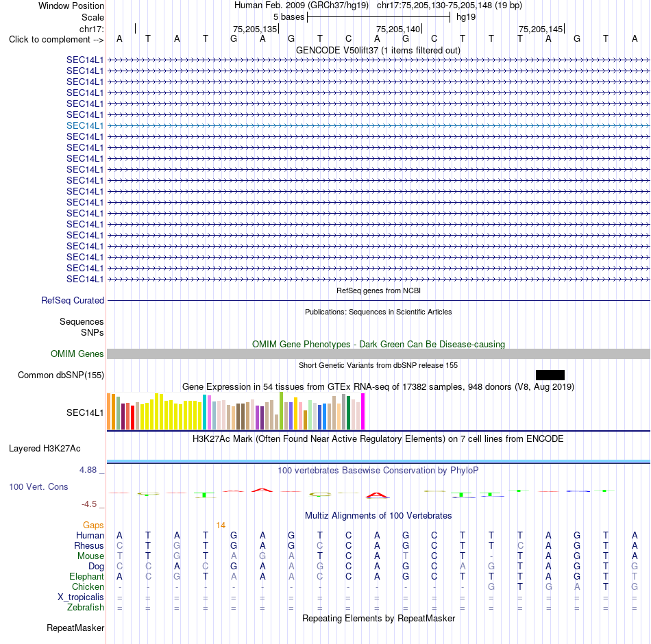Click the orange 14 gap count

point(221,525)
